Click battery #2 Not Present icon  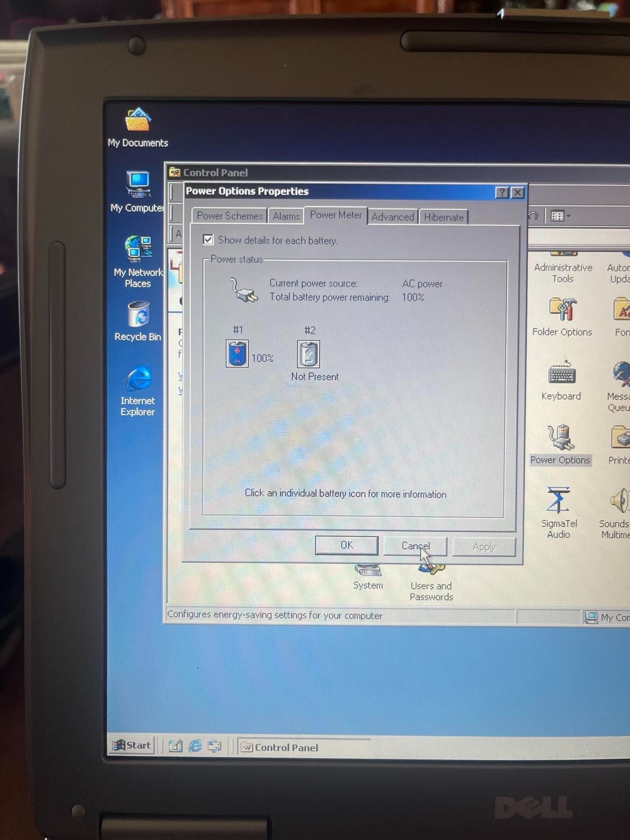point(309,354)
